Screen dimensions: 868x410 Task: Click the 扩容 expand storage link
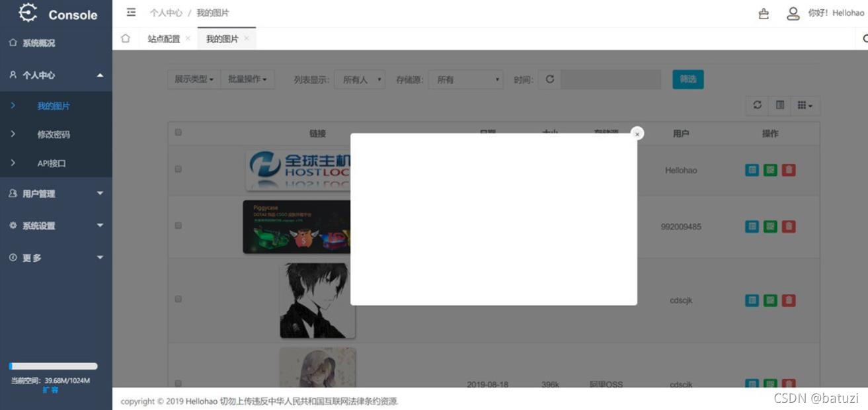click(x=50, y=389)
